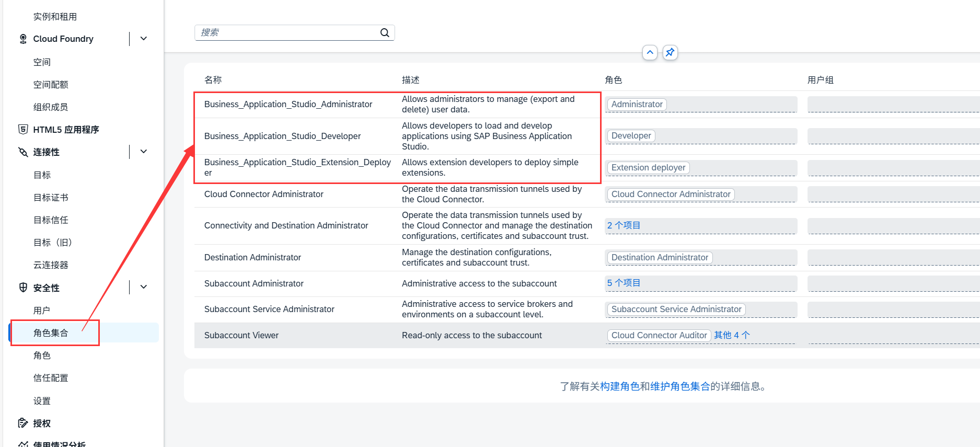This screenshot has height=447, width=980.
Task: Click the Cloud Connector Auditor role token
Action: [659, 336]
